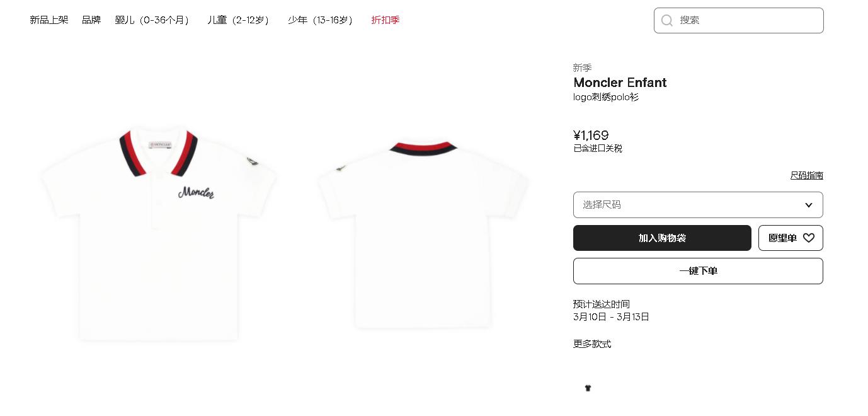Open 少年 (13-16岁) category

tap(321, 20)
